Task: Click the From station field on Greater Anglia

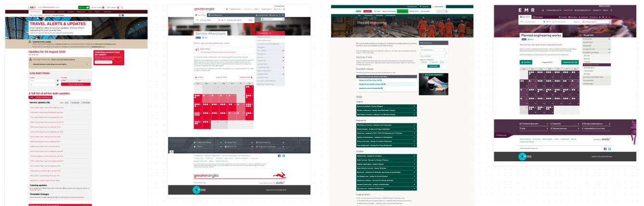Action: (208, 20)
